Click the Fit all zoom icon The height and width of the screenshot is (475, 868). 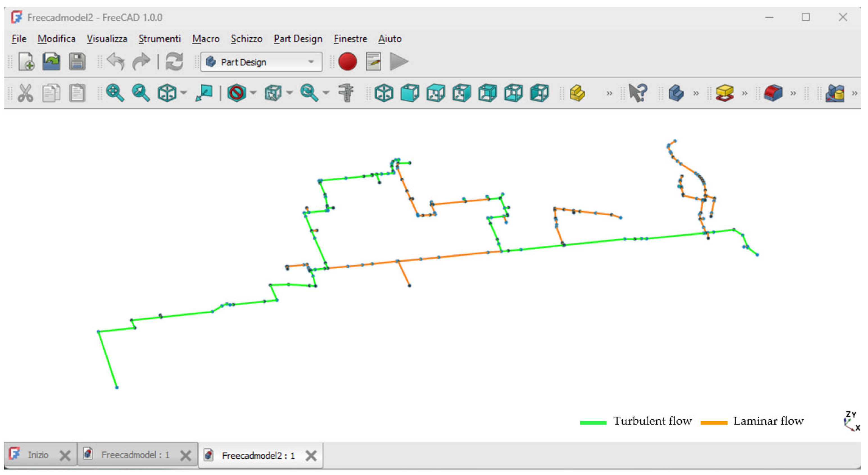115,93
